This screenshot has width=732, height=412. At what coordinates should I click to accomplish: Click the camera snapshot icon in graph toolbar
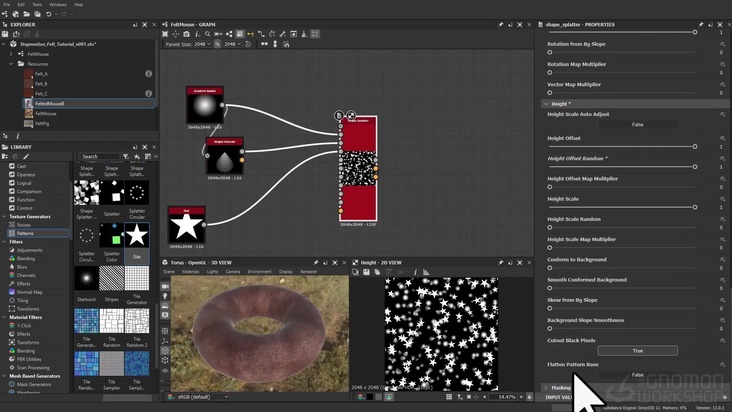pyautogui.click(x=186, y=34)
